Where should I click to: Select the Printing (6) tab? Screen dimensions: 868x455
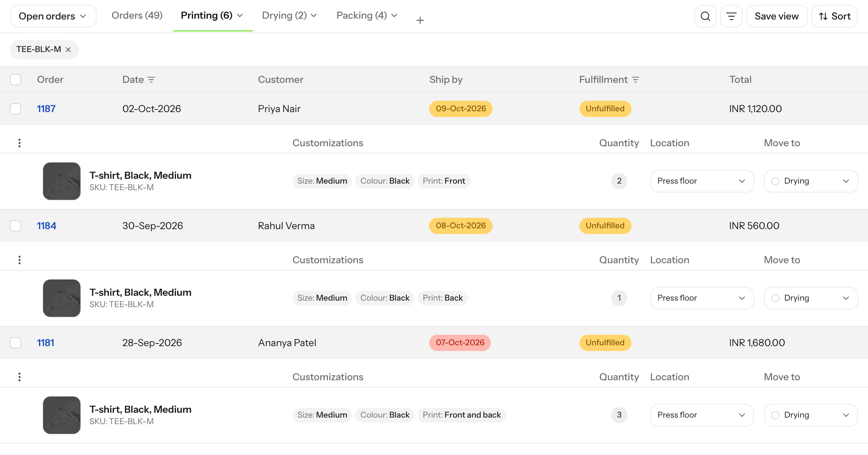point(213,16)
